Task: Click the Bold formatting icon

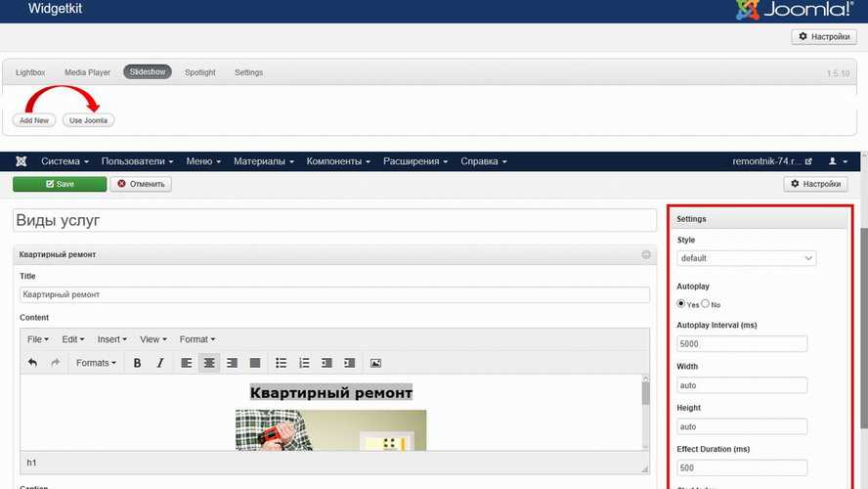Action: point(137,363)
